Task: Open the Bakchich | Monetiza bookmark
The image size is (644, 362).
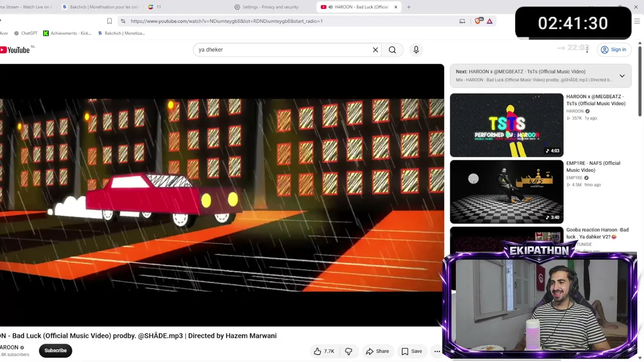Action: point(121,33)
